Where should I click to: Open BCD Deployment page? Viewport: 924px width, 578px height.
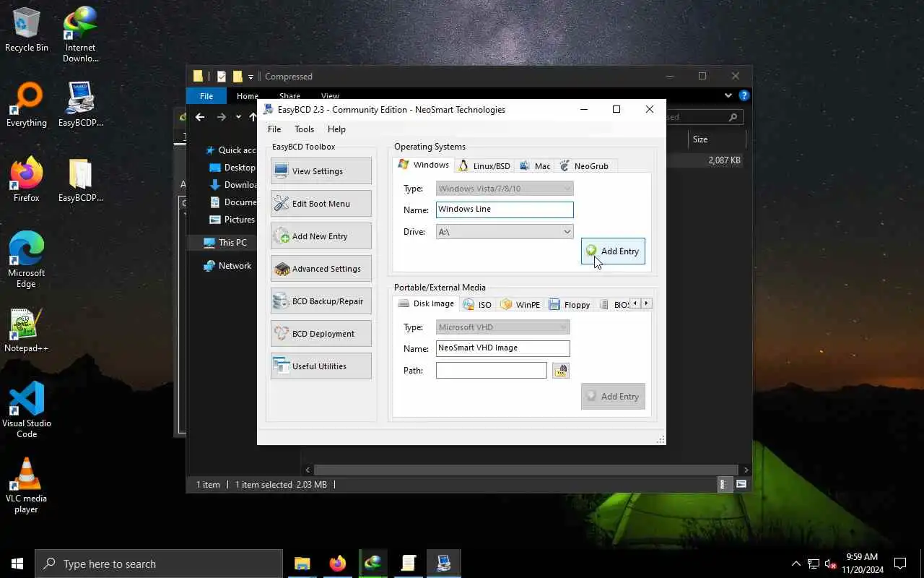321,334
